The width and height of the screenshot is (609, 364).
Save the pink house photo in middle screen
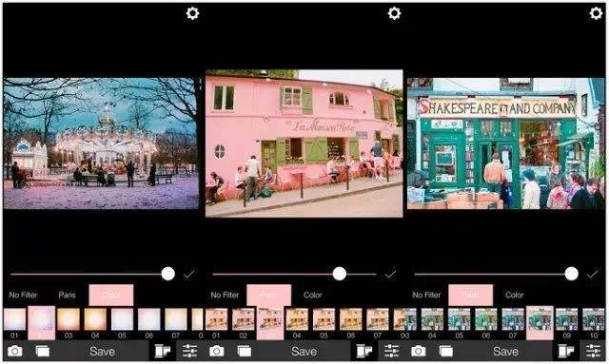pyautogui.click(x=304, y=352)
